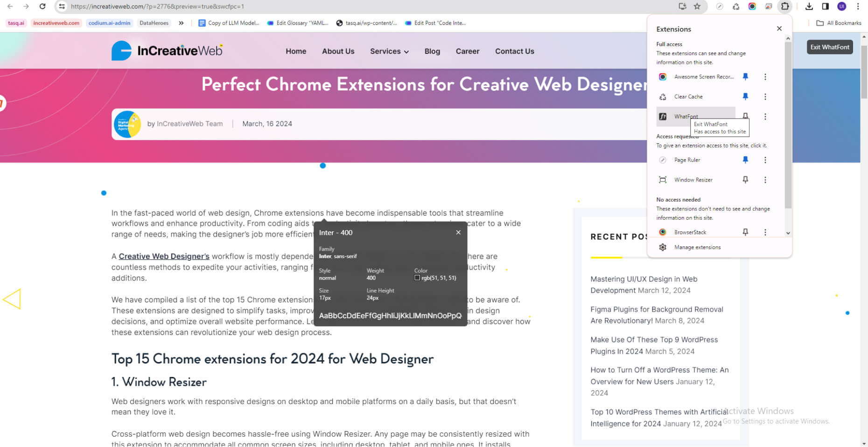Image resolution: width=868 pixels, height=447 pixels.
Task: Toggle pin for Page Ruler extension
Action: point(745,160)
